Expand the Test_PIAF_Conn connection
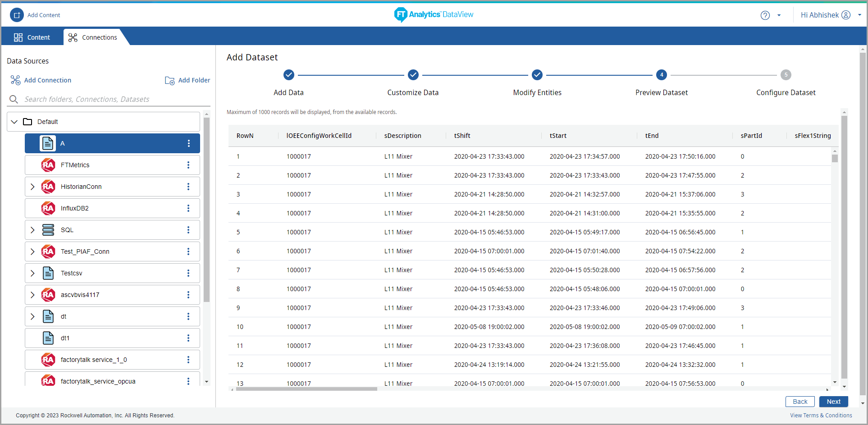 (x=32, y=251)
